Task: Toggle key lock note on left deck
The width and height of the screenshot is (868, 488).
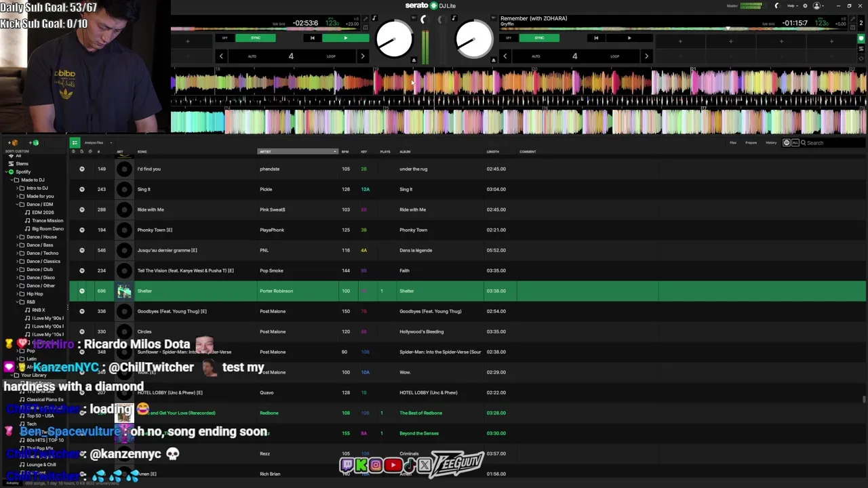Action: 374,18
